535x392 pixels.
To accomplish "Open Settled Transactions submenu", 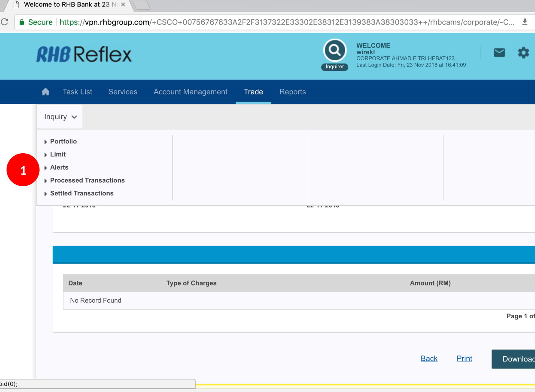I will tap(82, 193).
